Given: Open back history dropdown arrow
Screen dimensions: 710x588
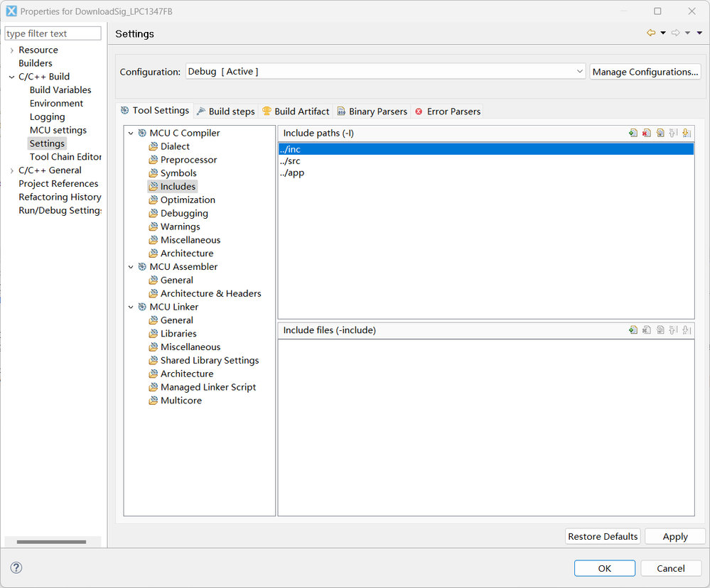Looking at the screenshot, I should (x=663, y=33).
